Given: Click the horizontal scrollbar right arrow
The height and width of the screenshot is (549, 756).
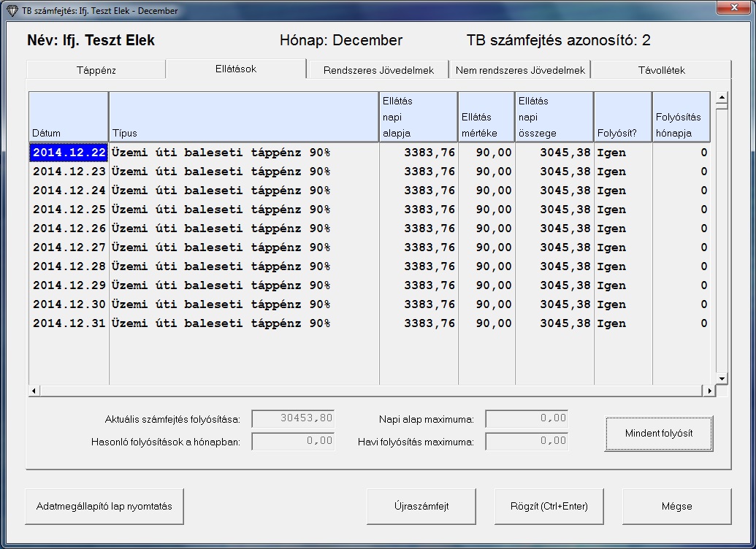Looking at the screenshot, I should point(708,391).
